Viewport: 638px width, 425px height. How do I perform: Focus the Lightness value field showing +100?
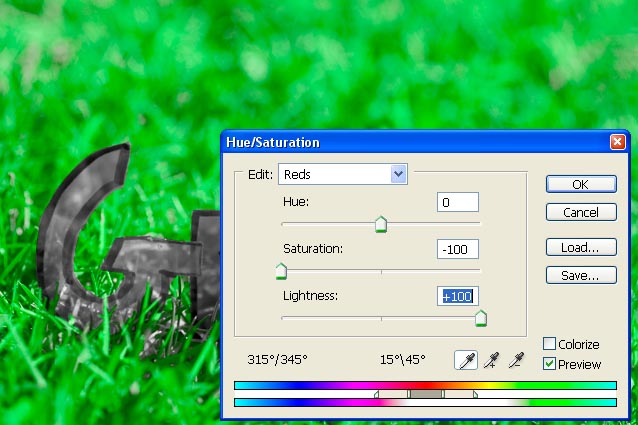click(x=458, y=296)
